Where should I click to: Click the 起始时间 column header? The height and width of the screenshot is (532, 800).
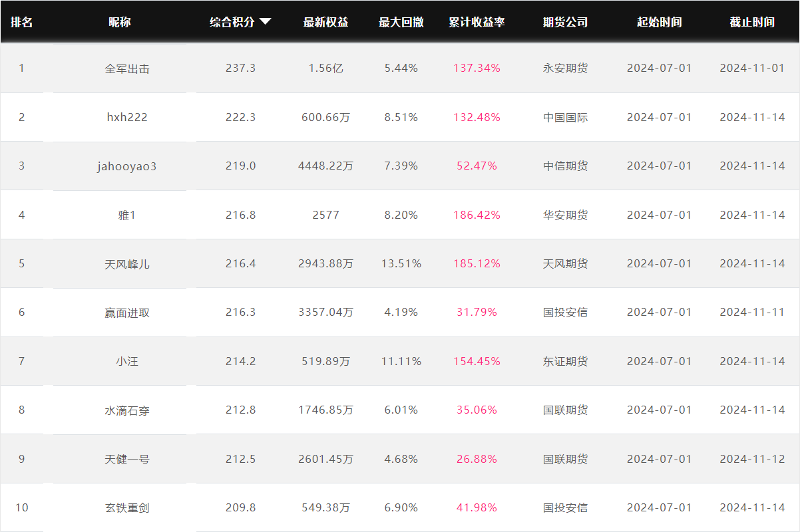(x=660, y=22)
